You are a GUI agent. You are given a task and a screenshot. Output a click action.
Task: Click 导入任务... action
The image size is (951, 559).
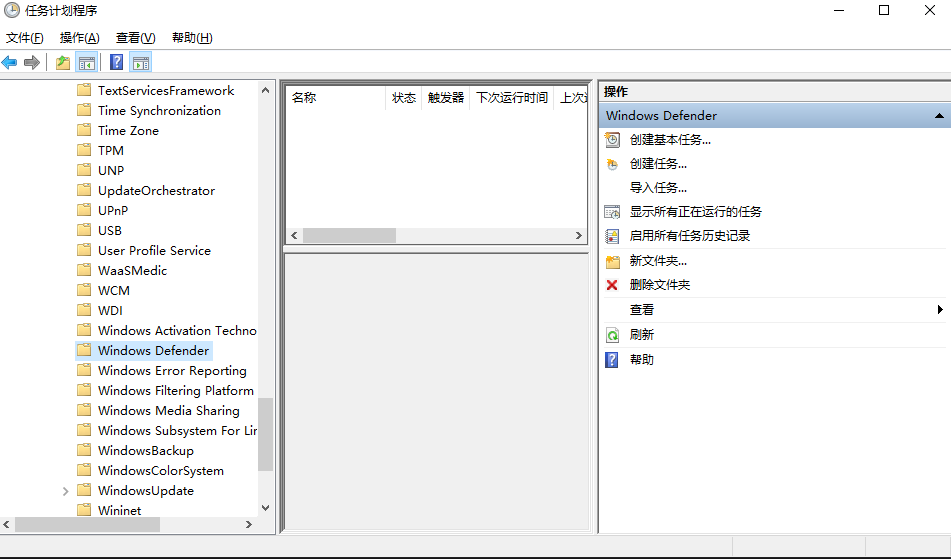[x=658, y=188]
